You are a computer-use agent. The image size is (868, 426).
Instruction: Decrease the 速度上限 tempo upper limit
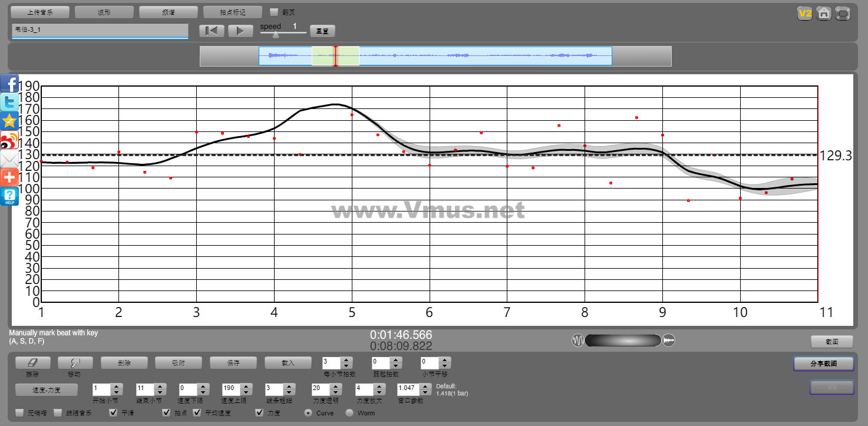pos(247,392)
